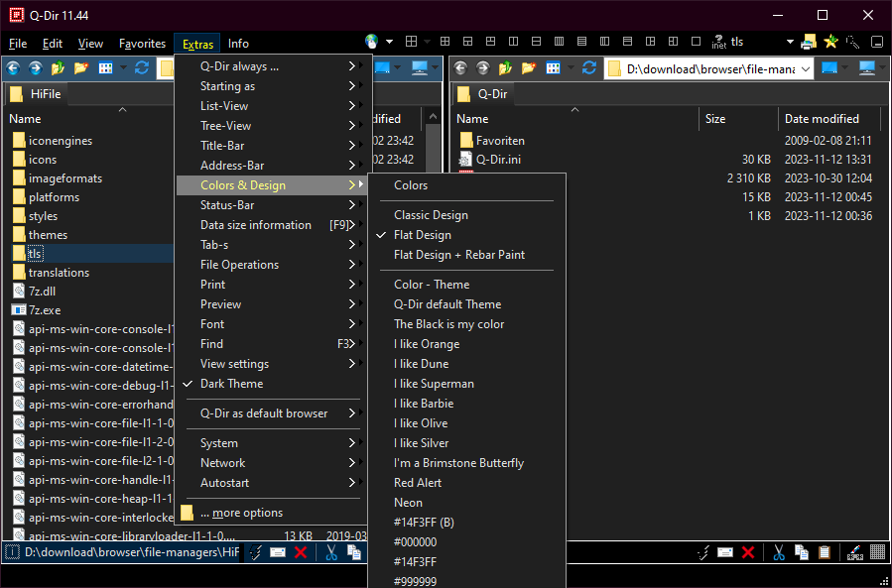Go up one folder in right pane
The image size is (892, 588).
pos(506,67)
